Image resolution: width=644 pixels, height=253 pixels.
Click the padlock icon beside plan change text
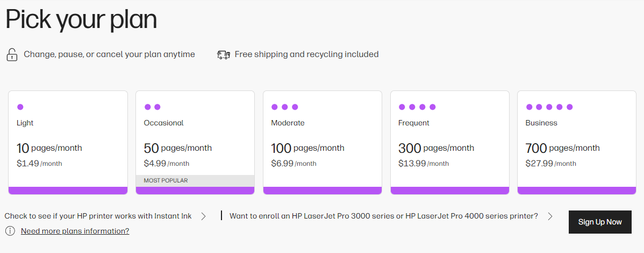12,55
